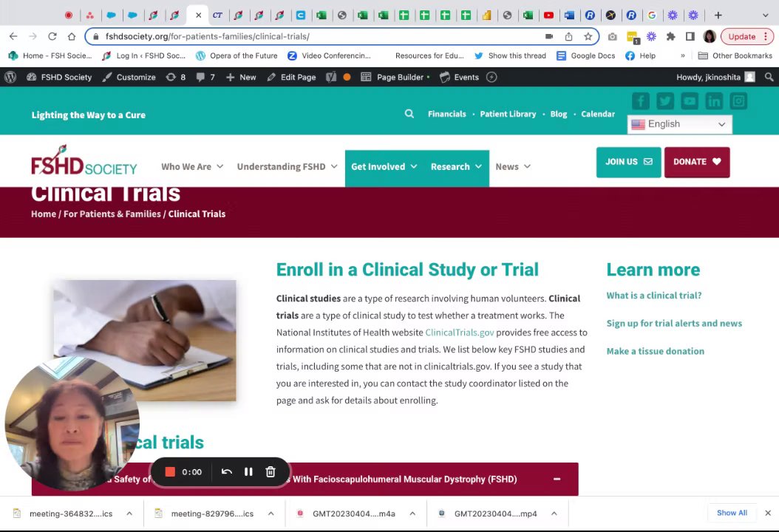Viewport: 779px width, 532px height.
Task: Stop the screen recording red square
Action: tap(170, 472)
